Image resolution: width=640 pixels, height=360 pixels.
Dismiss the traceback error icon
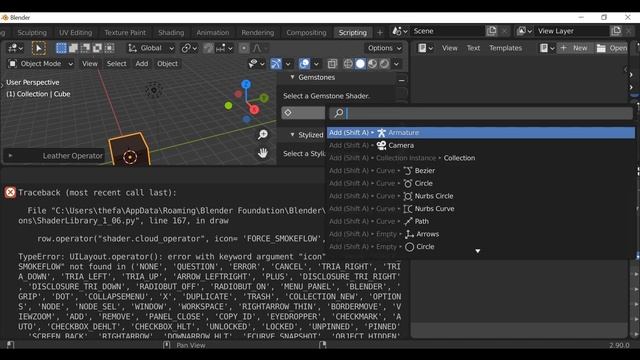pos(10,192)
